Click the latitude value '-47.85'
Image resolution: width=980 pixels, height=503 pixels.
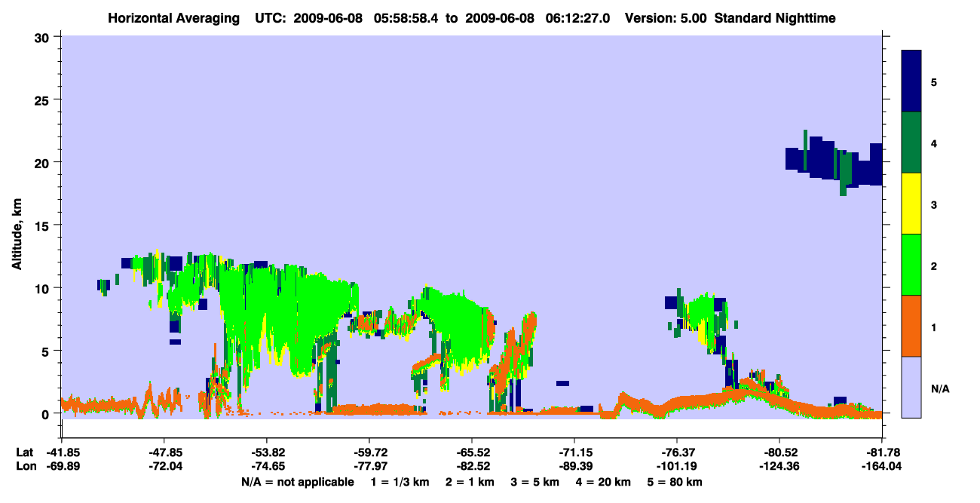164,452
